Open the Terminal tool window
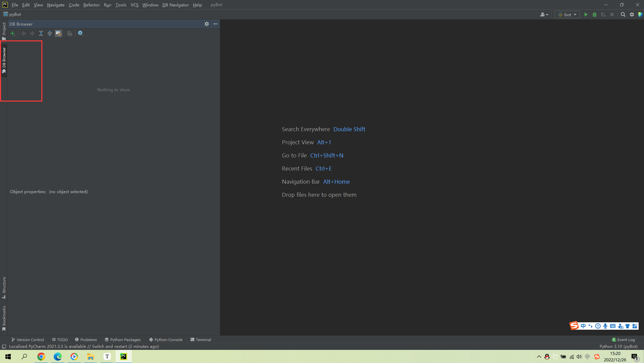 201,340
